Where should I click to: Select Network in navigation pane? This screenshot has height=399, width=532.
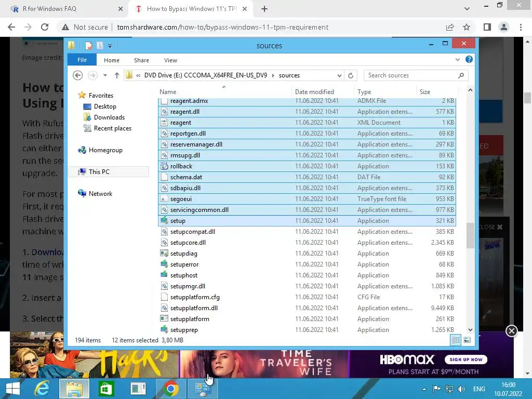coord(100,193)
